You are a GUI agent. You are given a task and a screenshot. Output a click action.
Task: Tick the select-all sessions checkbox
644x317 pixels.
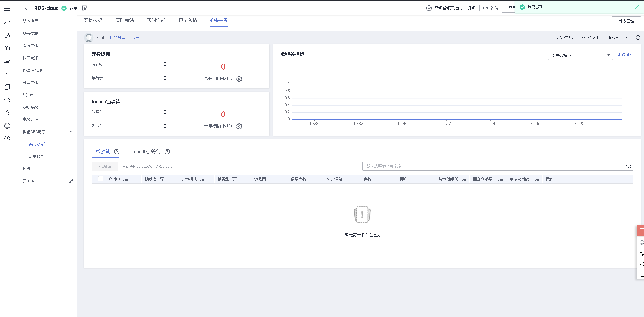pyautogui.click(x=101, y=179)
